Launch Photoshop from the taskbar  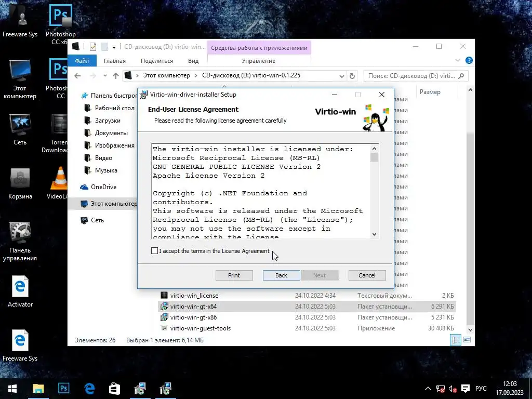click(x=63, y=389)
